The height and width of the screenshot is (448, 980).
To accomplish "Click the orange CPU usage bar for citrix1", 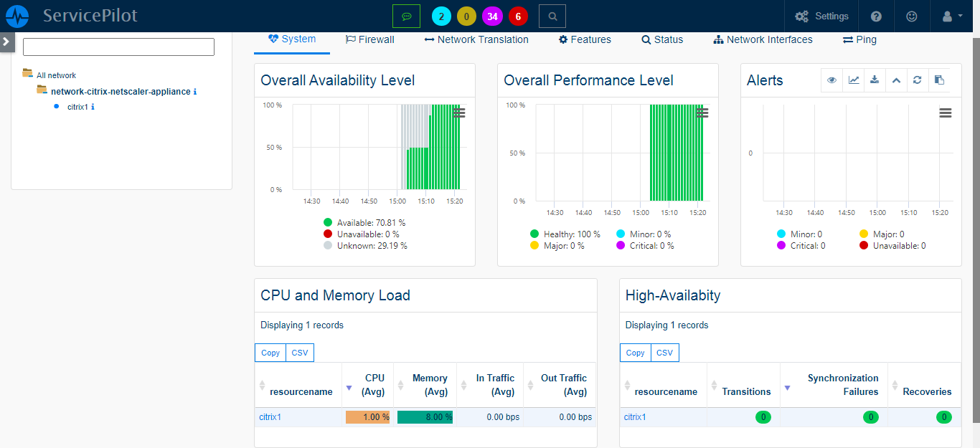I will tap(368, 416).
